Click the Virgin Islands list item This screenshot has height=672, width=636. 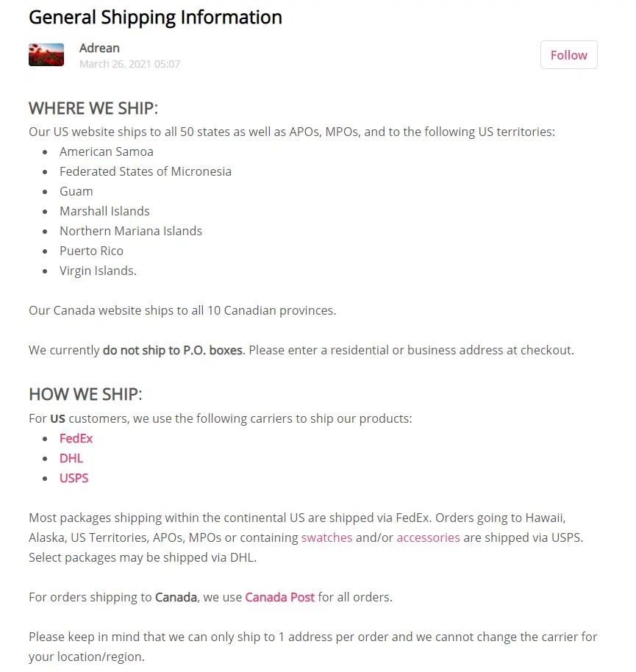pos(98,271)
